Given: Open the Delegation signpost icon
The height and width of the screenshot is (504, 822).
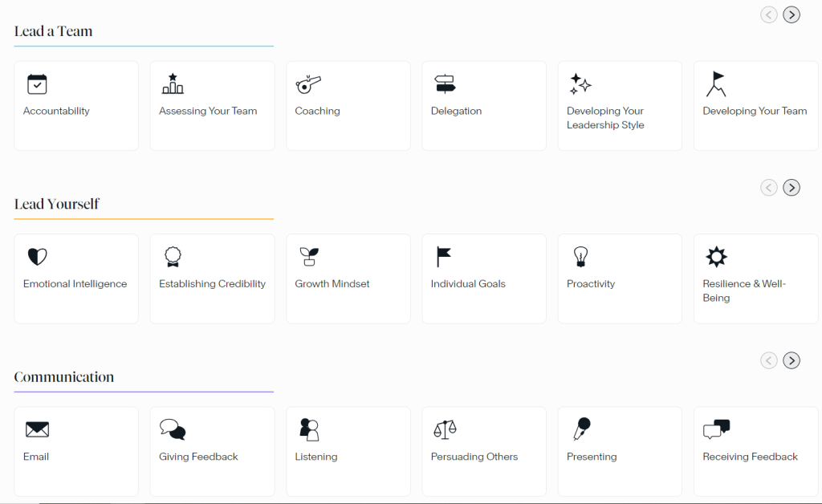Looking at the screenshot, I should 444,84.
